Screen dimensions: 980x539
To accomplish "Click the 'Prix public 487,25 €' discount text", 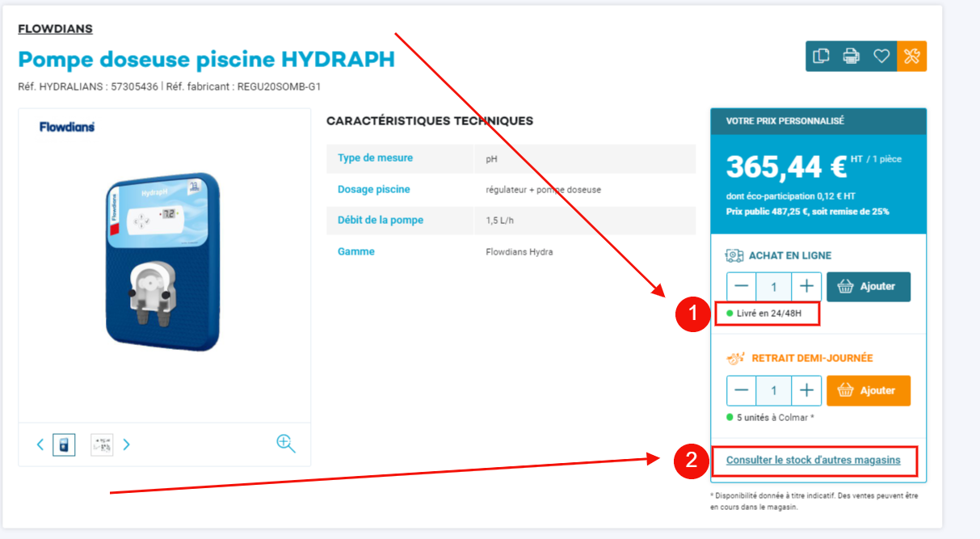I will coord(808,211).
